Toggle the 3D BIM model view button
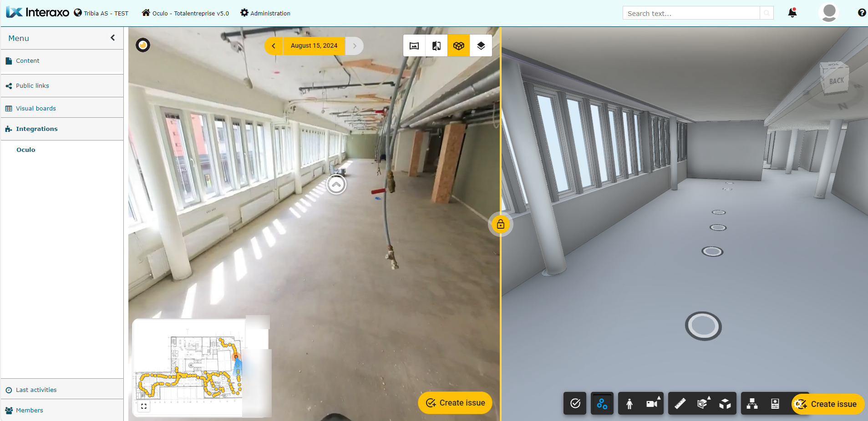This screenshot has height=421, width=868. [x=459, y=46]
